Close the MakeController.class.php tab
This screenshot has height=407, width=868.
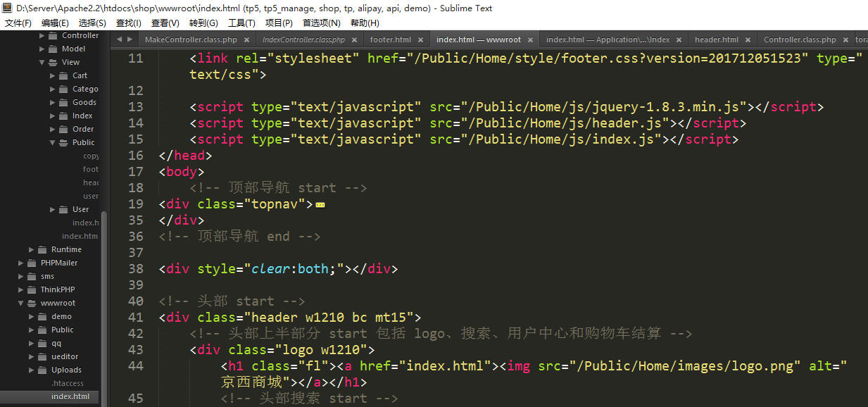pos(247,40)
